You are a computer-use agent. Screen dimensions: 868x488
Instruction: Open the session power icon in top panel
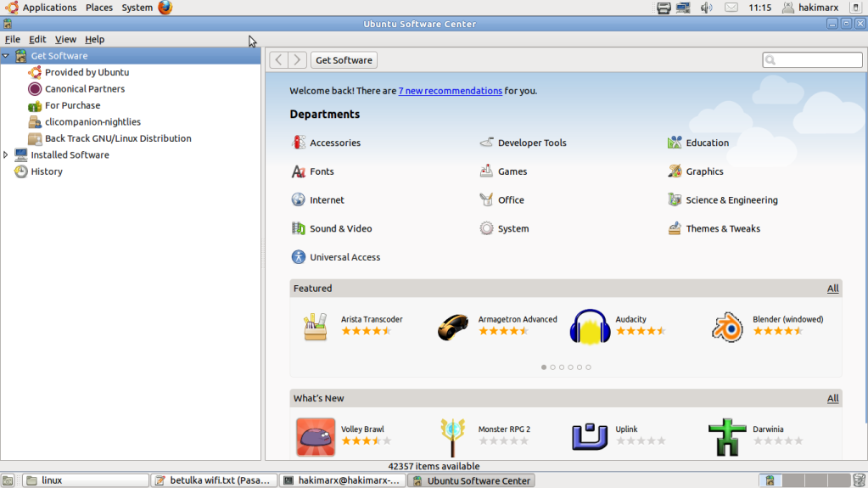[856, 8]
